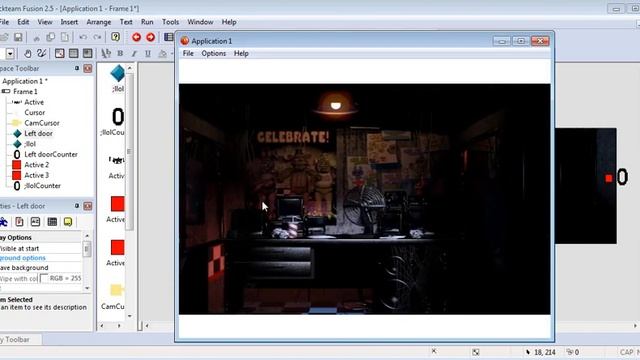Open Help menu in the Application 1 window
The width and height of the screenshot is (640, 360).
click(x=241, y=53)
